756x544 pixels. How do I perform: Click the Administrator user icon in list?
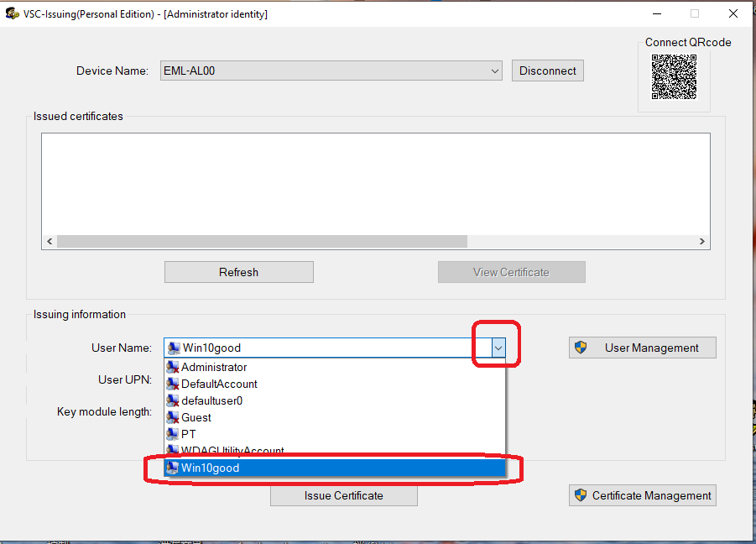173,367
